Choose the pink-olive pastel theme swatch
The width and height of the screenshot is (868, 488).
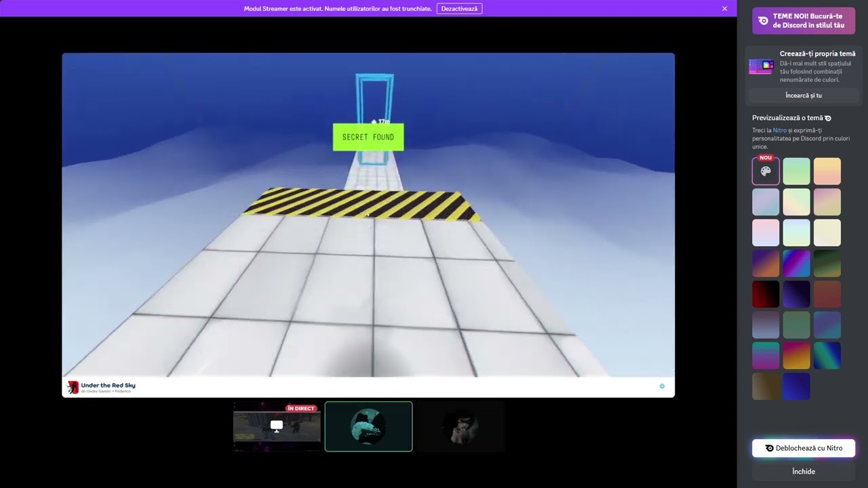(x=827, y=202)
